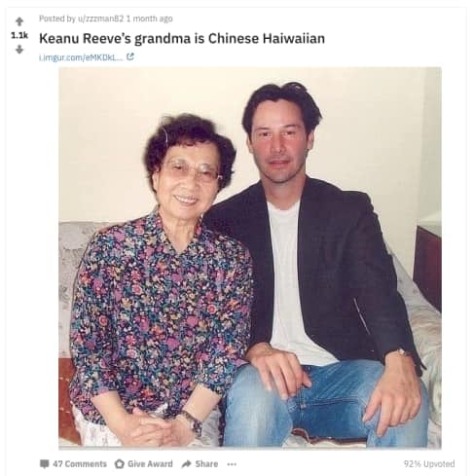Image resolution: width=473 pixels, height=476 pixels.
Task: Open user profile u/zzzman82
Action: point(100,18)
